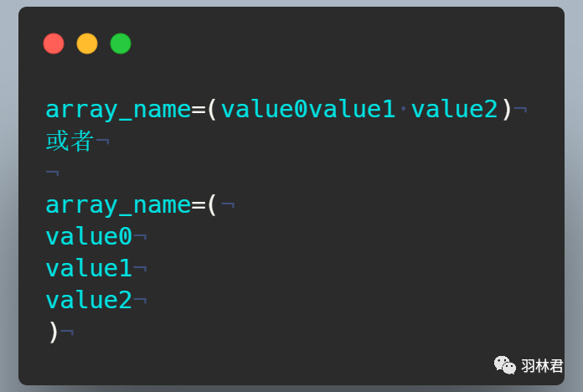Click the newline marker on the empty line
The width and height of the screenshot is (583, 392).
tap(53, 173)
